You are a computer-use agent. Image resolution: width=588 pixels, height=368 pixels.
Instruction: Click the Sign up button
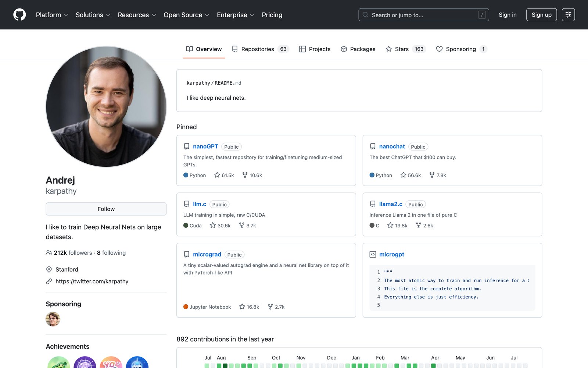(x=541, y=15)
